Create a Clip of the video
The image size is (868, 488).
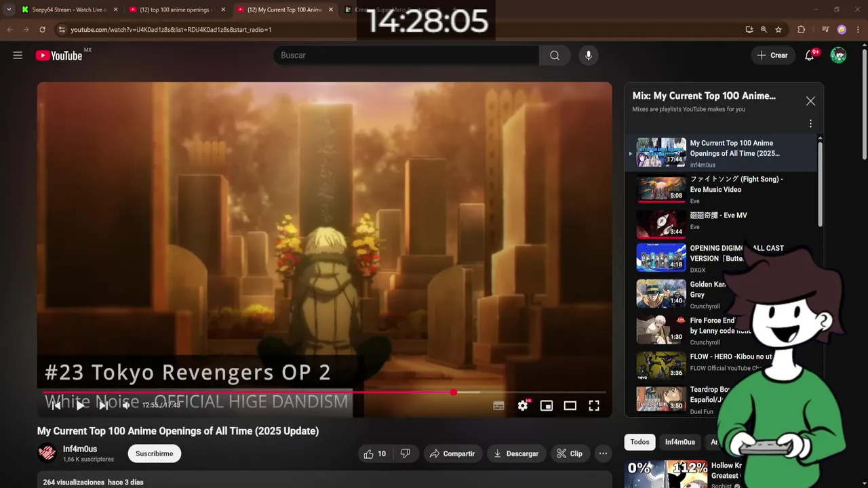click(570, 453)
